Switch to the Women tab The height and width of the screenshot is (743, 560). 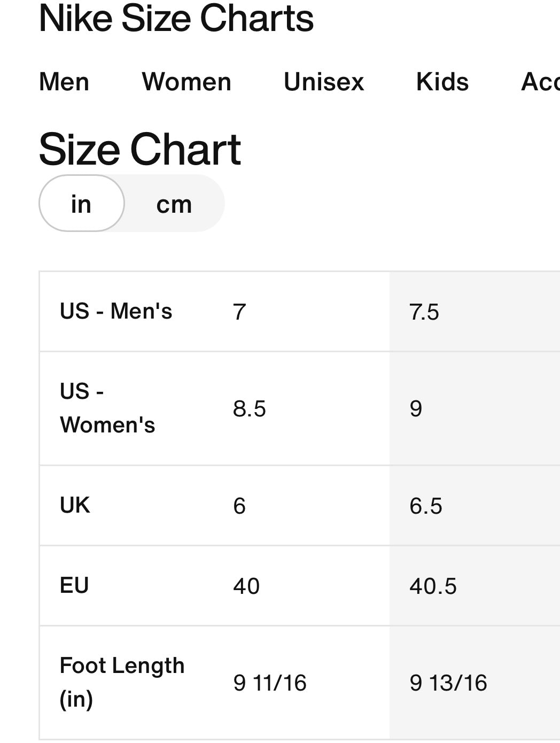[x=186, y=82]
